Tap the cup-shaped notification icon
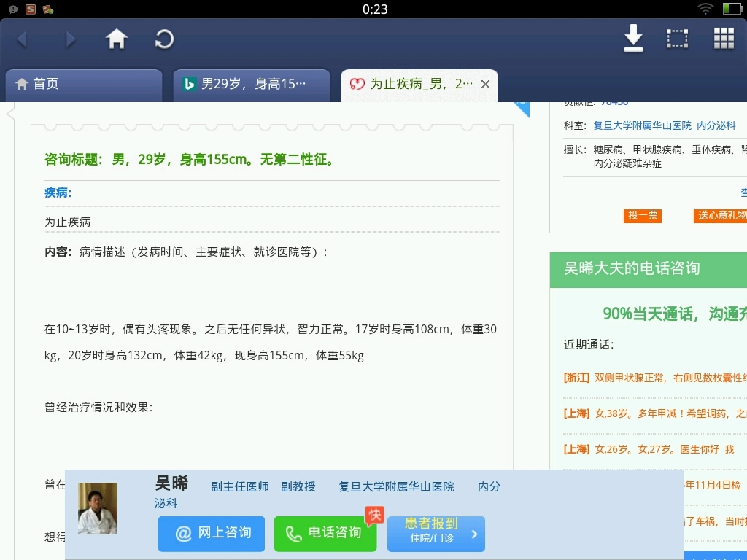Screen dimensions: 747x560 [48, 9]
